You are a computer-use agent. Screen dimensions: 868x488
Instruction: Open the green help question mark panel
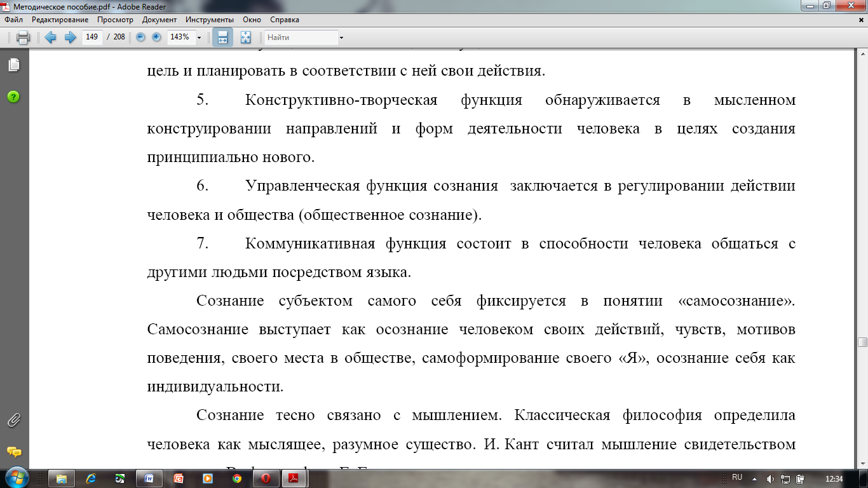coord(13,97)
